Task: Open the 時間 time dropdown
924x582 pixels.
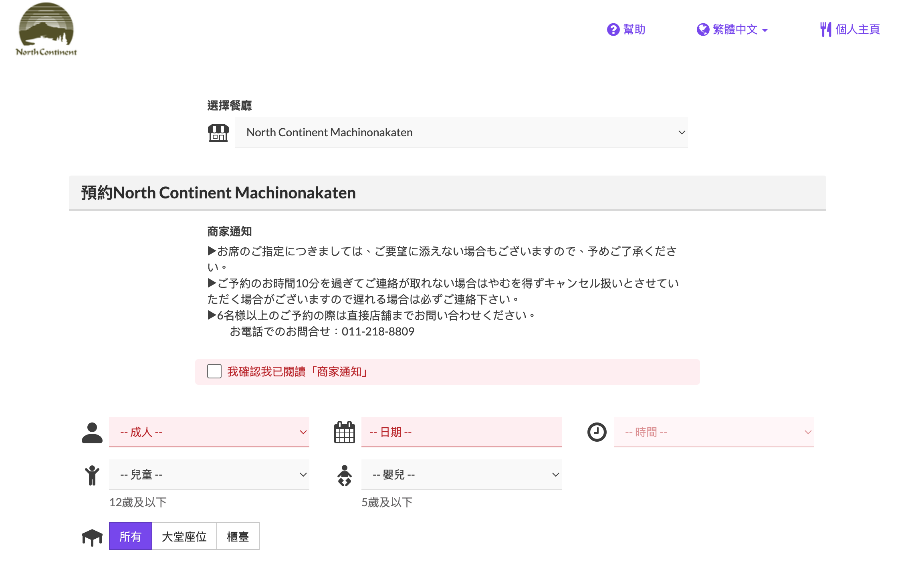Action: click(714, 432)
